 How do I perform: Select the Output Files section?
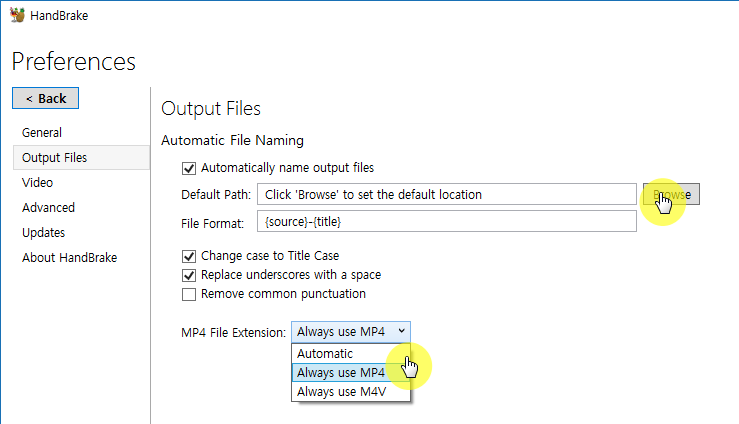coord(81,157)
